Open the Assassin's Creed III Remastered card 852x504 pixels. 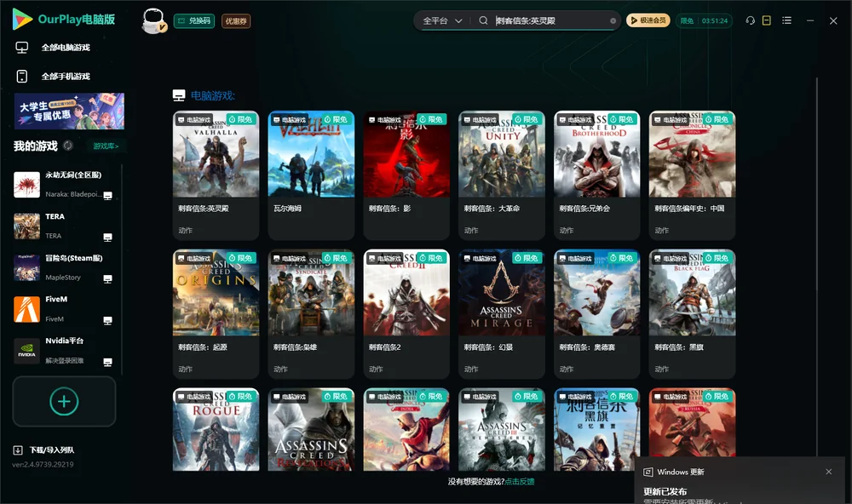click(502, 429)
